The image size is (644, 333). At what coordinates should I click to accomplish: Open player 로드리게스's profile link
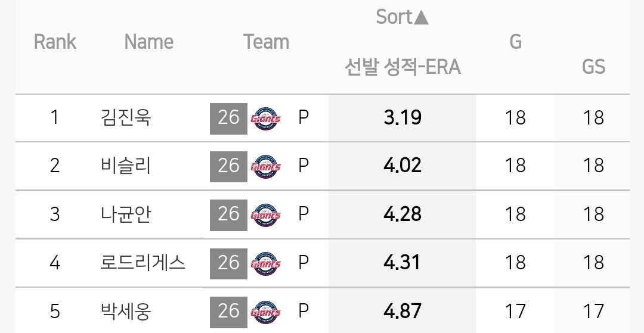pyautogui.click(x=143, y=263)
